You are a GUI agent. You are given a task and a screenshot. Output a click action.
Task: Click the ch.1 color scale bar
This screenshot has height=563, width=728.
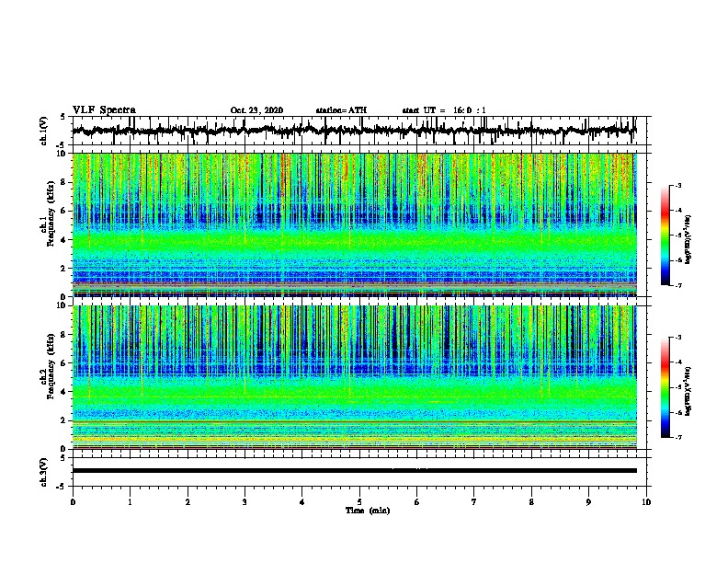665,236
